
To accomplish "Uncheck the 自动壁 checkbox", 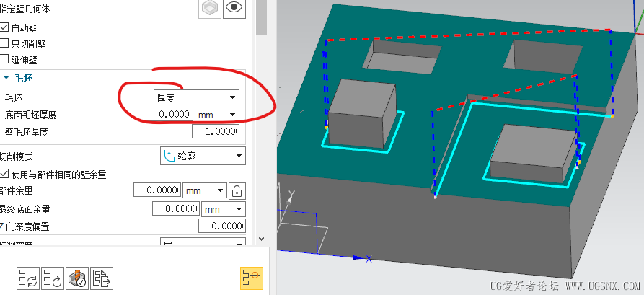I will (x=4, y=27).
